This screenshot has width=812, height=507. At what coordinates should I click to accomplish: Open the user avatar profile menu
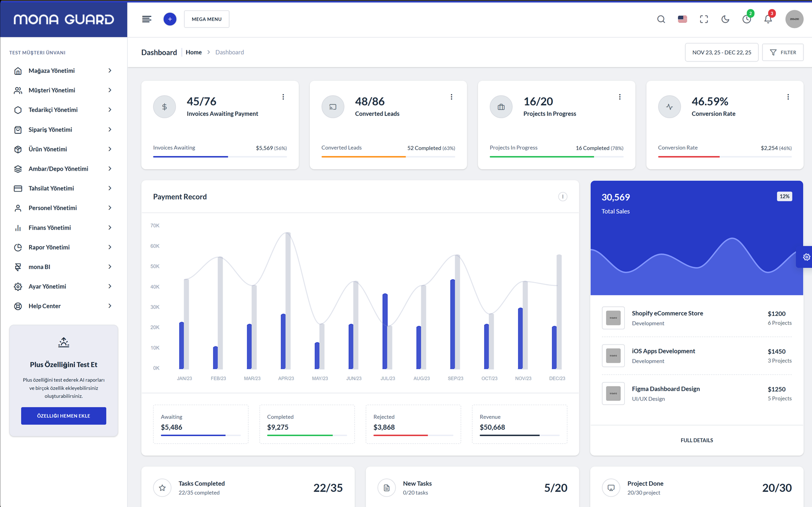click(x=794, y=19)
